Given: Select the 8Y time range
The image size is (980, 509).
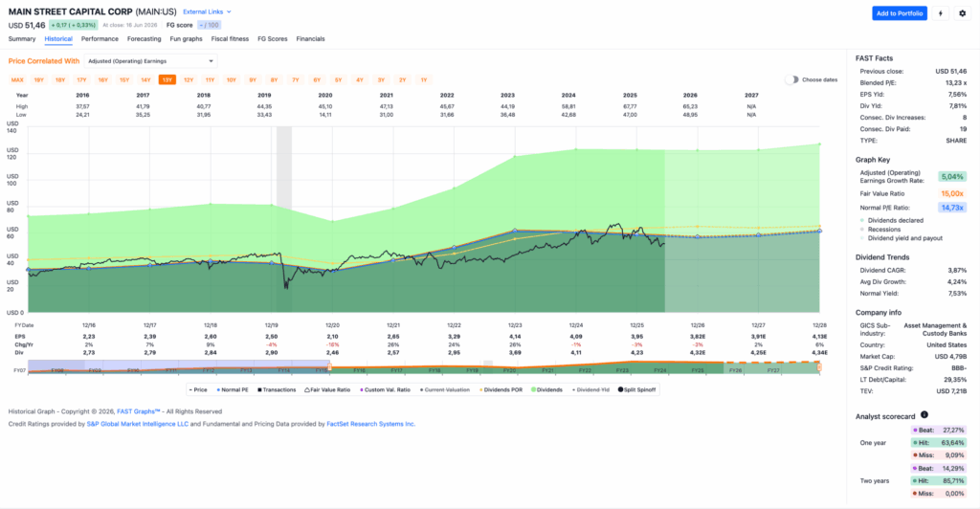Looking at the screenshot, I should click(x=274, y=80).
